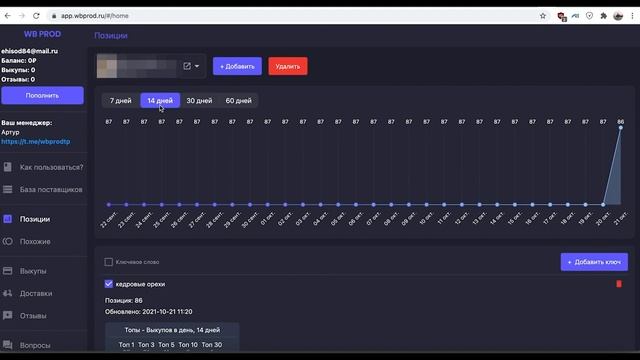Click the Как пользоваться book icon
The image size is (640, 360).
pyautogui.click(x=8, y=167)
